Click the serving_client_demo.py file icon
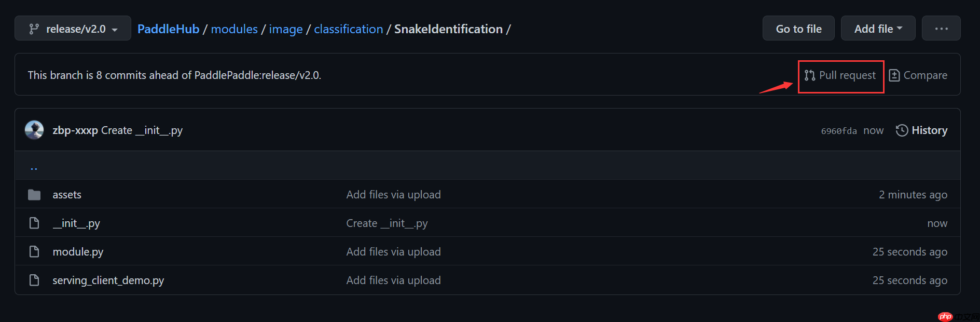This screenshot has width=980, height=322. pos(34,280)
